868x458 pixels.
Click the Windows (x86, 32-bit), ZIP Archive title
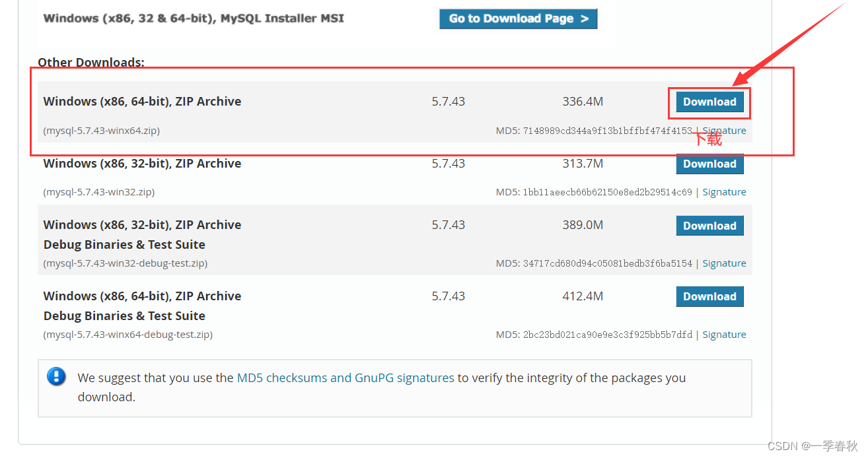point(142,164)
